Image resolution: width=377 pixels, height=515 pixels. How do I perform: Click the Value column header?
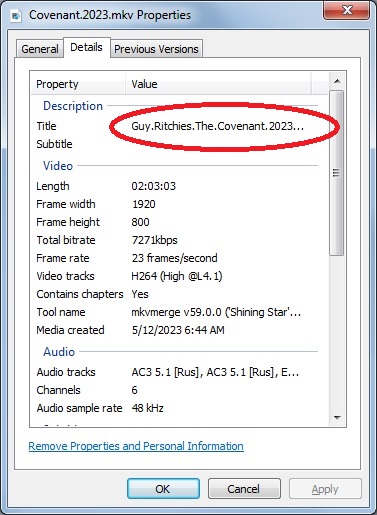click(218, 84)
